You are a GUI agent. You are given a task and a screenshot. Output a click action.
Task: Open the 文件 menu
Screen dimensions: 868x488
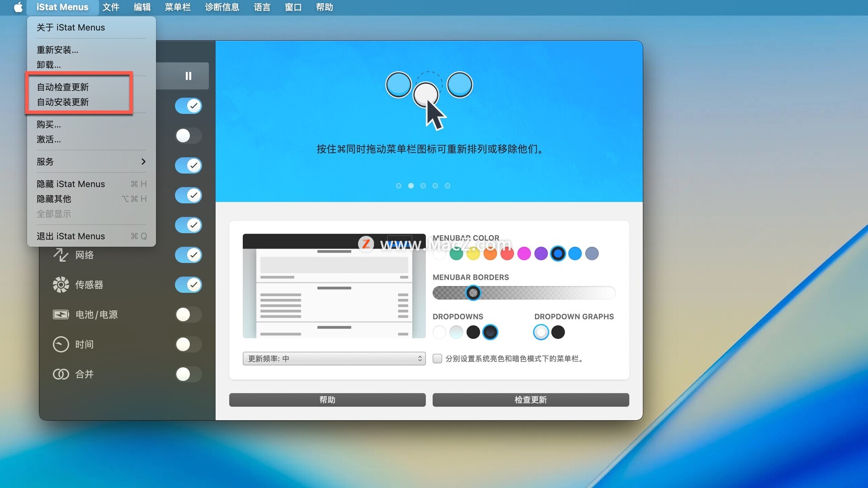(x=111, y=7)
